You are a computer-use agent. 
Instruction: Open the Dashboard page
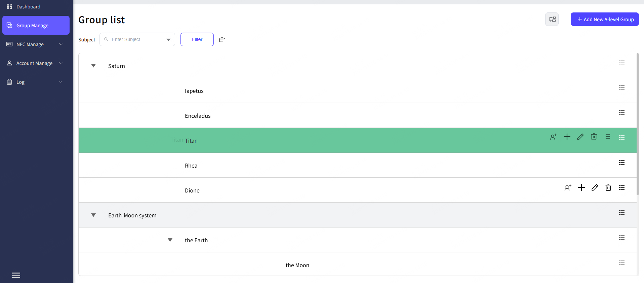coord(28,7)
